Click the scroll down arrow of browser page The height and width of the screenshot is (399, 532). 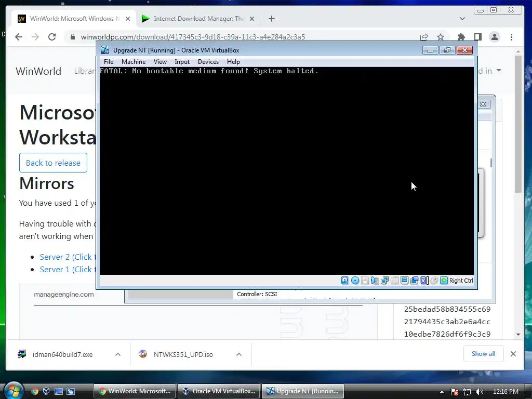(x=518, y=335)
